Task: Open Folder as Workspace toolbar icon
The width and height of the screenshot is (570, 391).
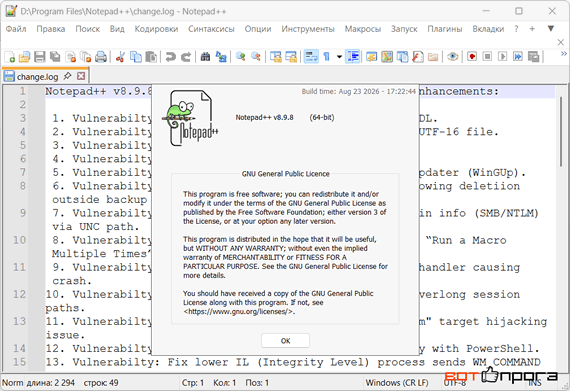Action: (x=433, y=57)
